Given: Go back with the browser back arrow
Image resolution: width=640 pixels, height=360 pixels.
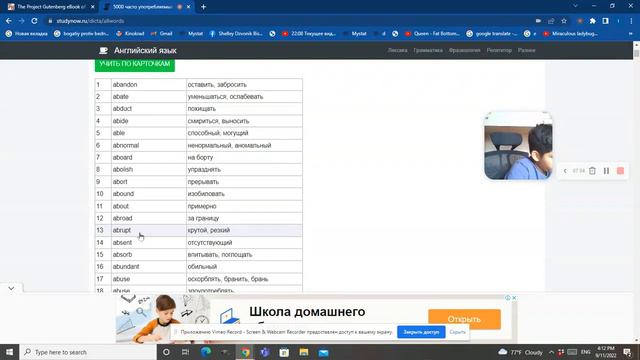Looking at the screenshot, I should 9,21.
